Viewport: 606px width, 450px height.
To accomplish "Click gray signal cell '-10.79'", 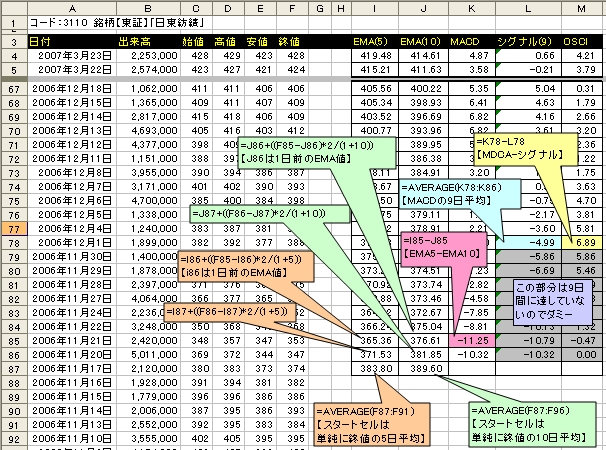I will click(528, 341).
